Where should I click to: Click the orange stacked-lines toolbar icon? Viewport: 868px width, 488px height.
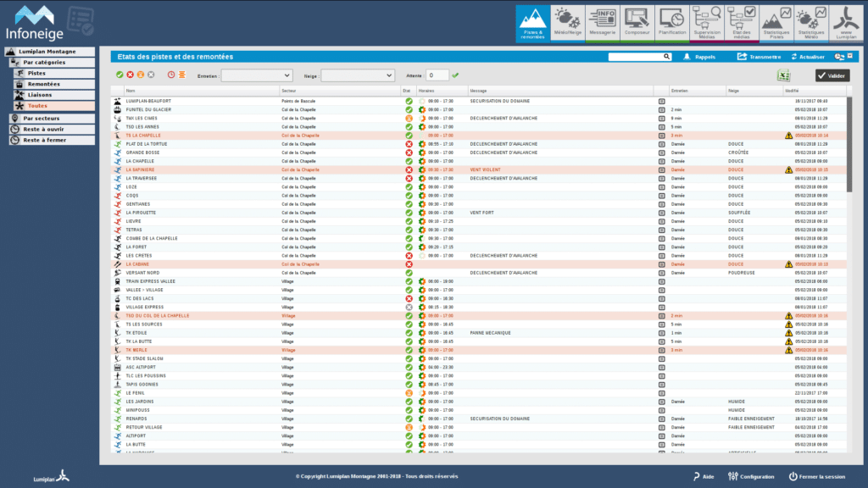[x=181, y=75]
